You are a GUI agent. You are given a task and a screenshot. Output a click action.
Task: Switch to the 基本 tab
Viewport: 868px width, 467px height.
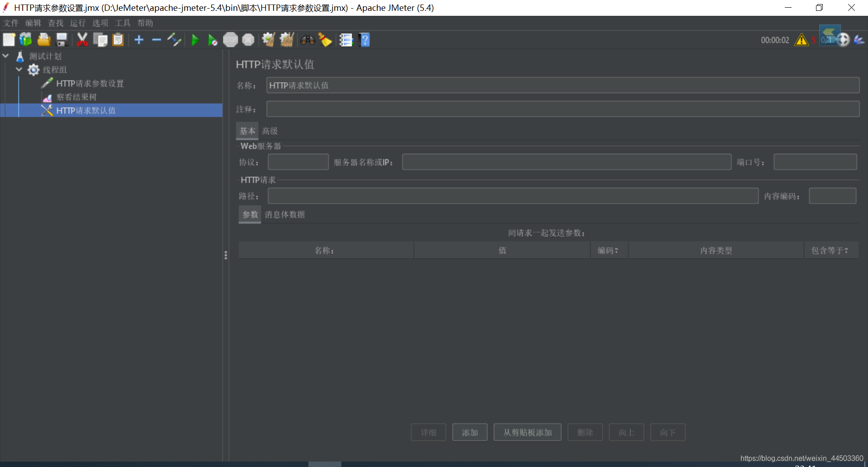(x=247, y=131)
